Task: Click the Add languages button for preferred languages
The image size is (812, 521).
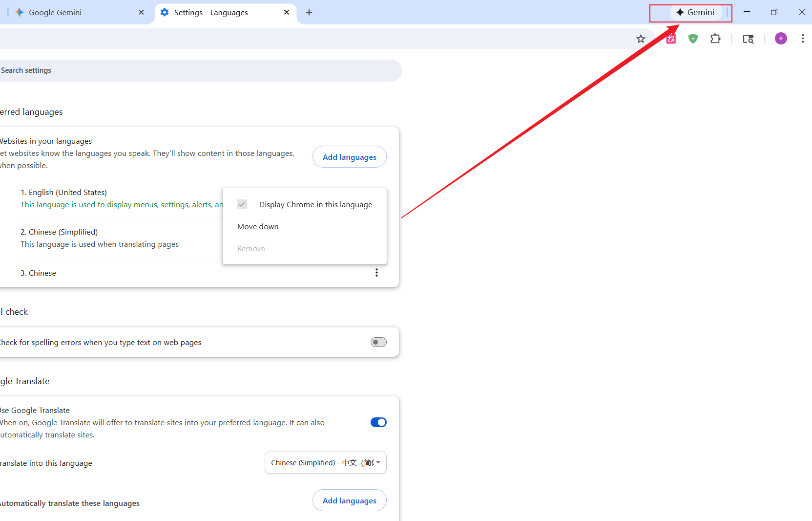Action: 349,156
